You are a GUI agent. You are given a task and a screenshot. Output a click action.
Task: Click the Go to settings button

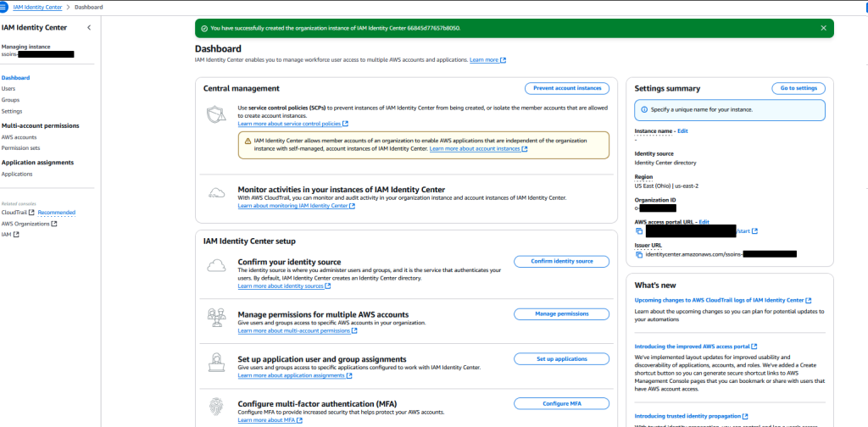pyautogui.click(x=798, y=88)
